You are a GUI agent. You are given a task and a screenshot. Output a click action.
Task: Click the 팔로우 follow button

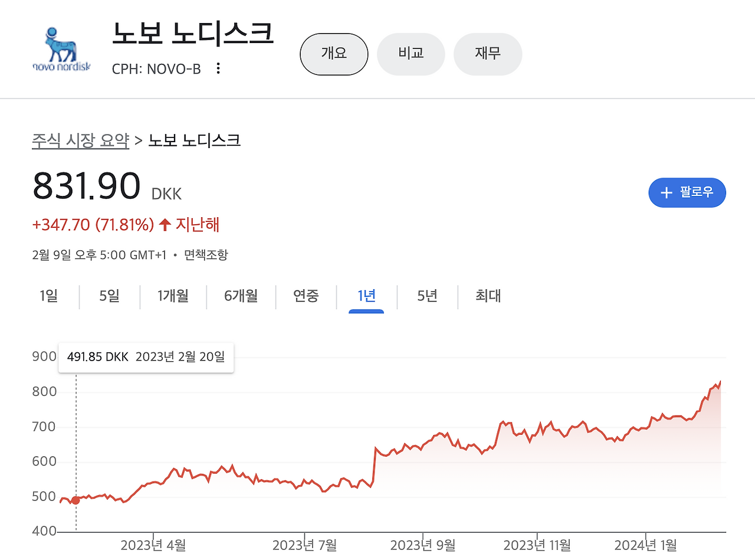[687, 192]
